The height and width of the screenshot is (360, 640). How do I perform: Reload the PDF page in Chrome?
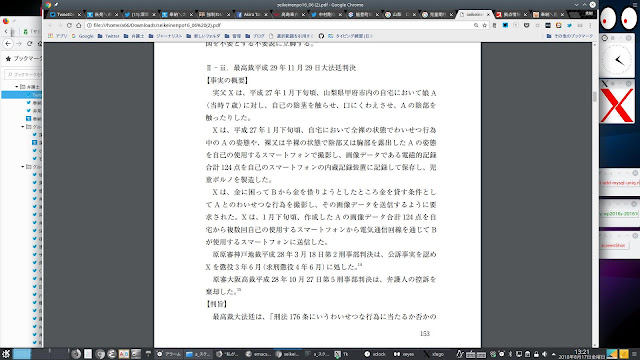pos(69,25)
